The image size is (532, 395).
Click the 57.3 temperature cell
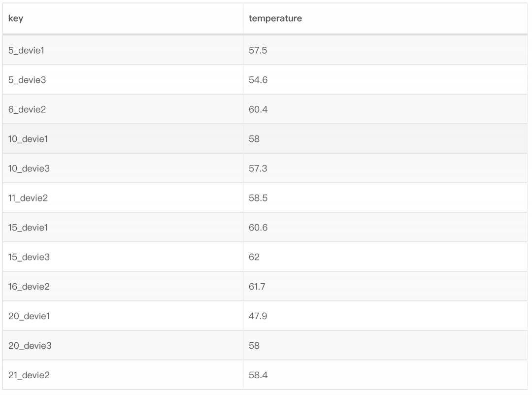258,168
